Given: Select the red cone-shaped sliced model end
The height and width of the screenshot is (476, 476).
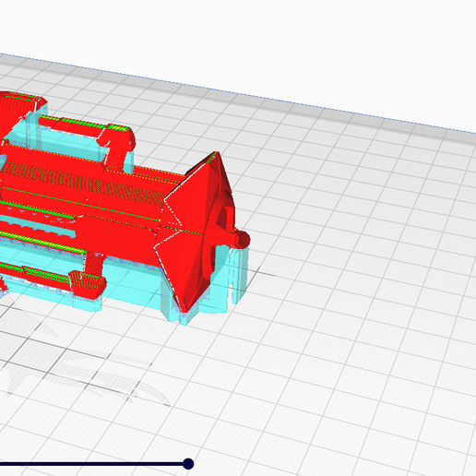Looking at the screenshot, I should click(x=194, y=232).
